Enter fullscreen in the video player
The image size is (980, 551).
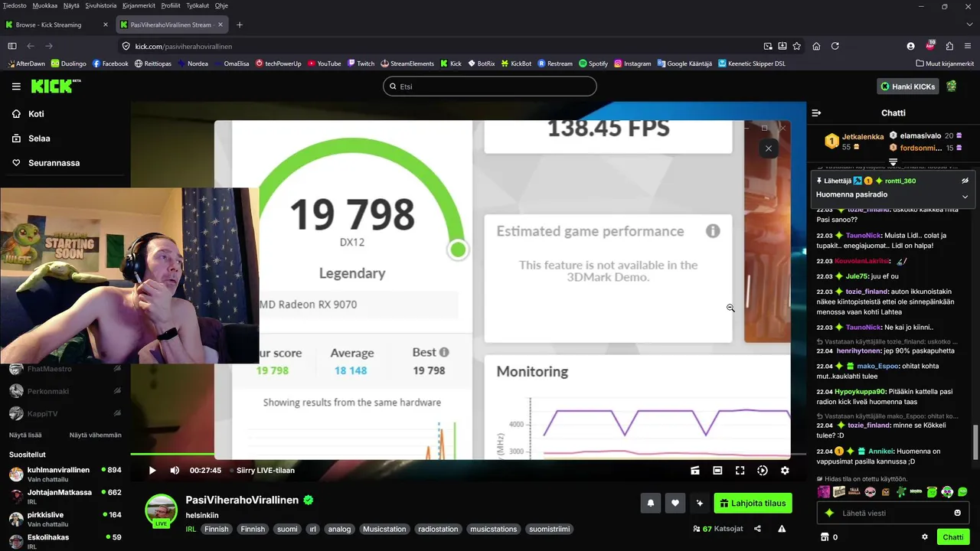(x=740, y=471)
